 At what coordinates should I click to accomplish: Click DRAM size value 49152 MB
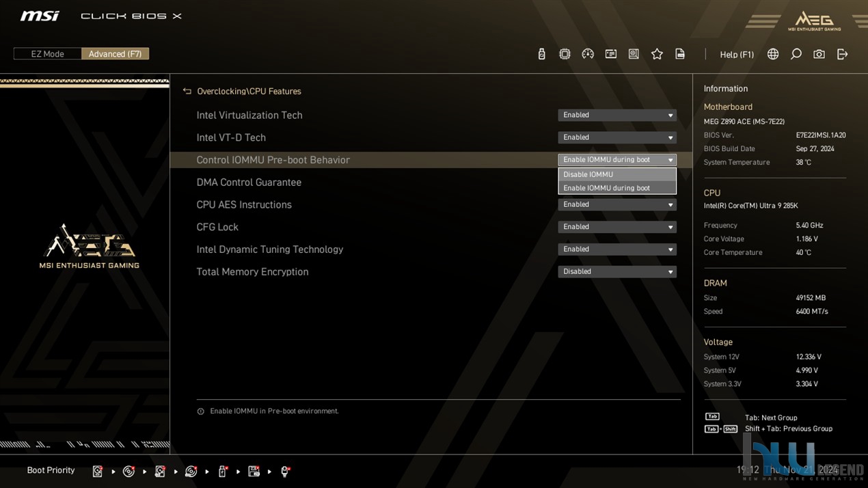tap(811, 298)
